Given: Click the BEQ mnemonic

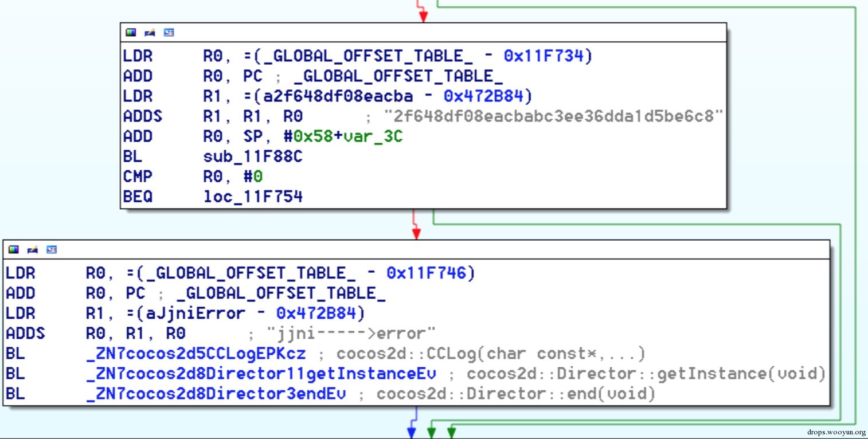Looking at the screenshot, I should tap(138, 197).
